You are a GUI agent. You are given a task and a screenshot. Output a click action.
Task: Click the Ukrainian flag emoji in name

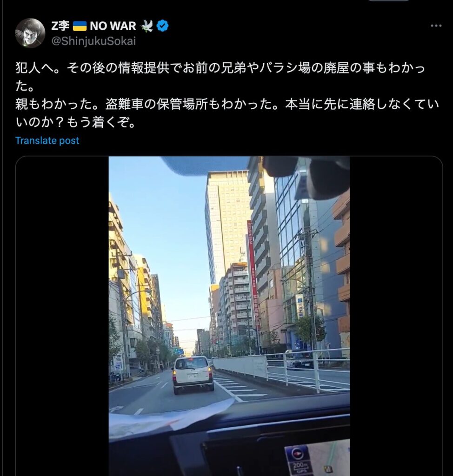click(80, 26)
